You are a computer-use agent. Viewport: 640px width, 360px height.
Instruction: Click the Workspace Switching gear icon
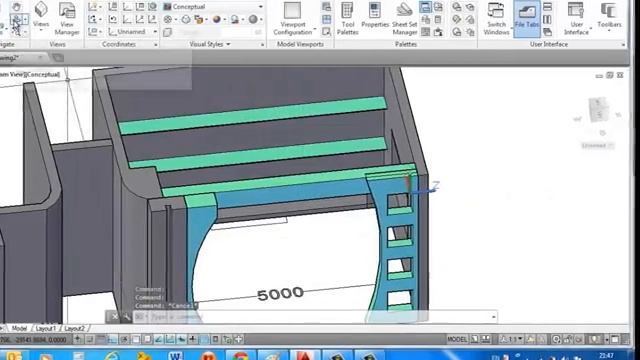[556, 339]
